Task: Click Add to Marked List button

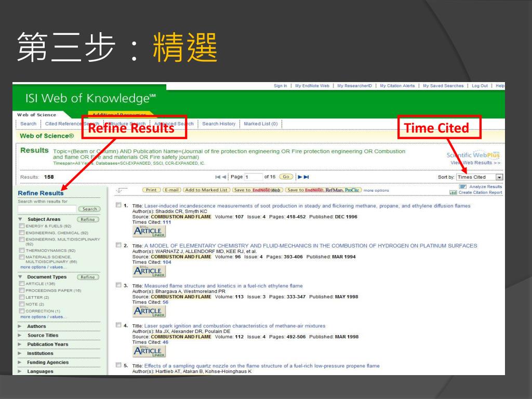Action: [206, 190]
